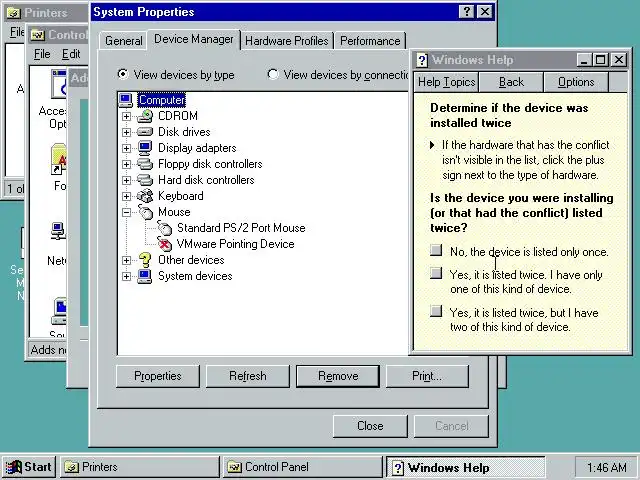
Task: Switch to Windows Help taskbar button
Action: [465, 467]
